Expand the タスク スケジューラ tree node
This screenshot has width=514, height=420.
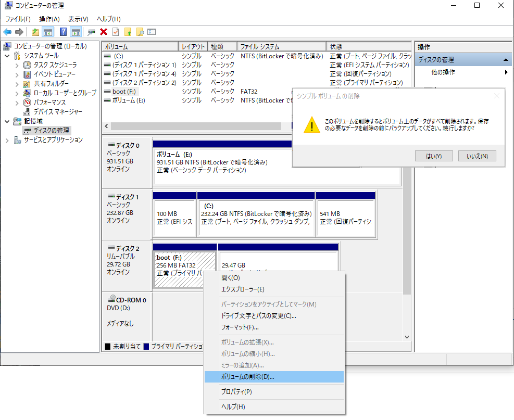(17, 65)
